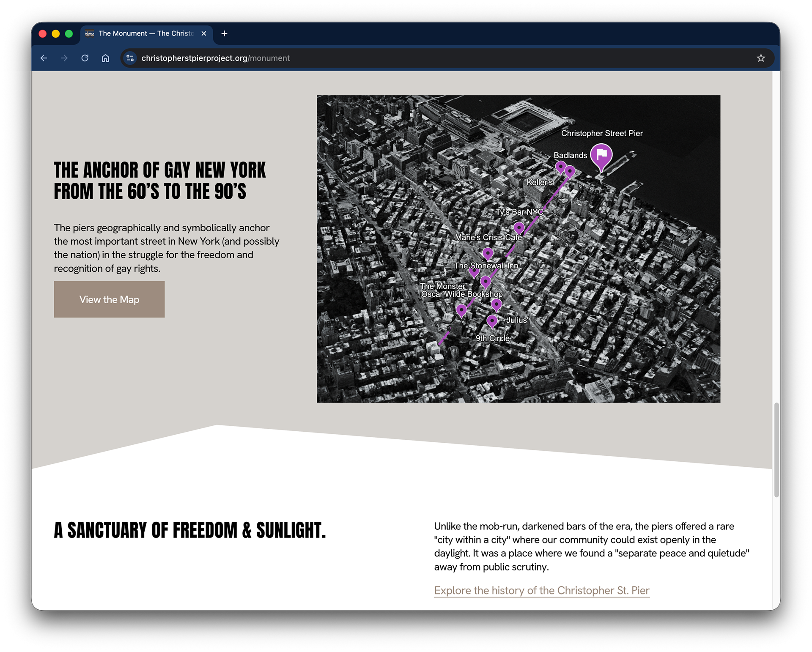This screenshot has height=652, width=812.
Task: Open a new browser tab
Action: coord(225,33)
